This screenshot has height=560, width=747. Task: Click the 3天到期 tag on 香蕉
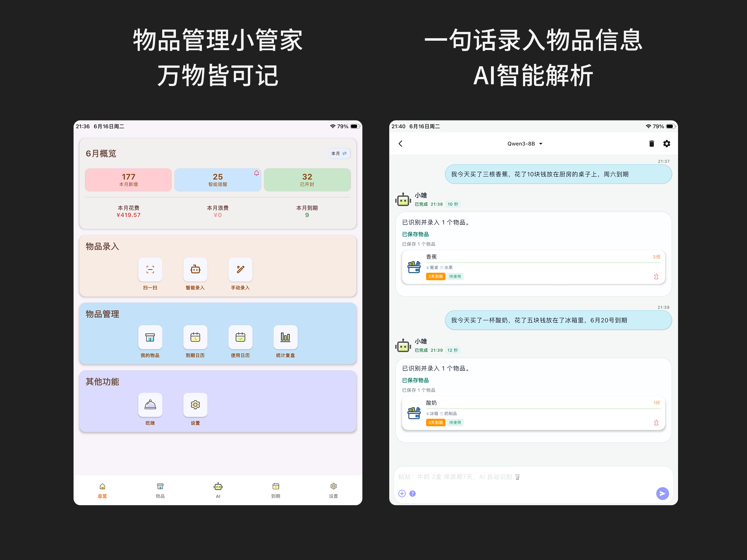tap(436, 276)
